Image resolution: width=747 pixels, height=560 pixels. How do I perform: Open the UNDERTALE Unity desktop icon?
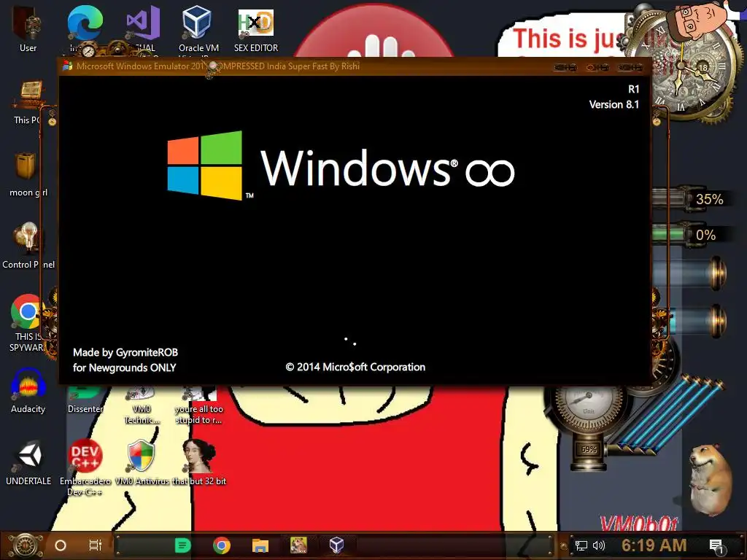tap(28, 462)
